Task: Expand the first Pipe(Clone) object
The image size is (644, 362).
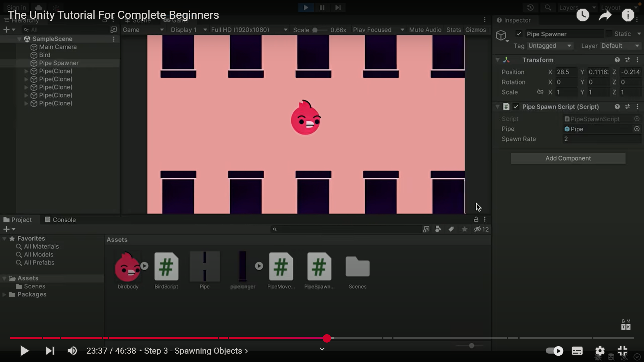Action: pyautogui.click(x=26, y=71)
